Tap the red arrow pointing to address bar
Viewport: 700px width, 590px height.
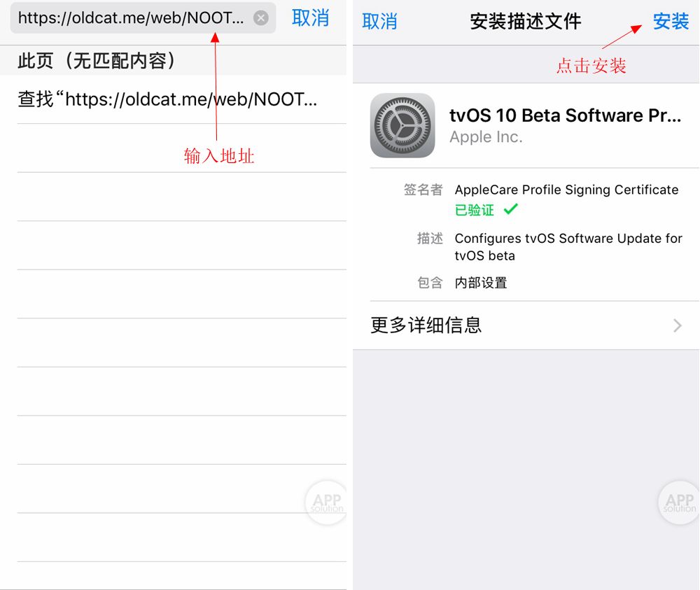pyautogui.click(x=218, y=91)
